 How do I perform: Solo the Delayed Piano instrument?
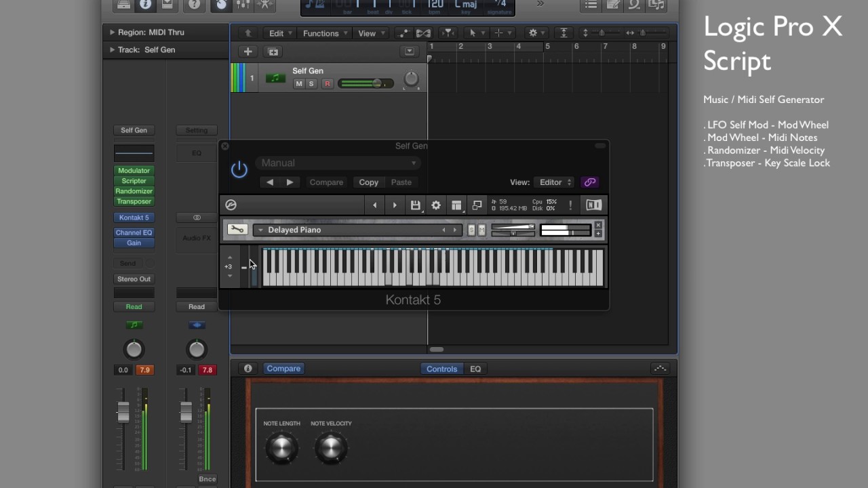(471, 230)
